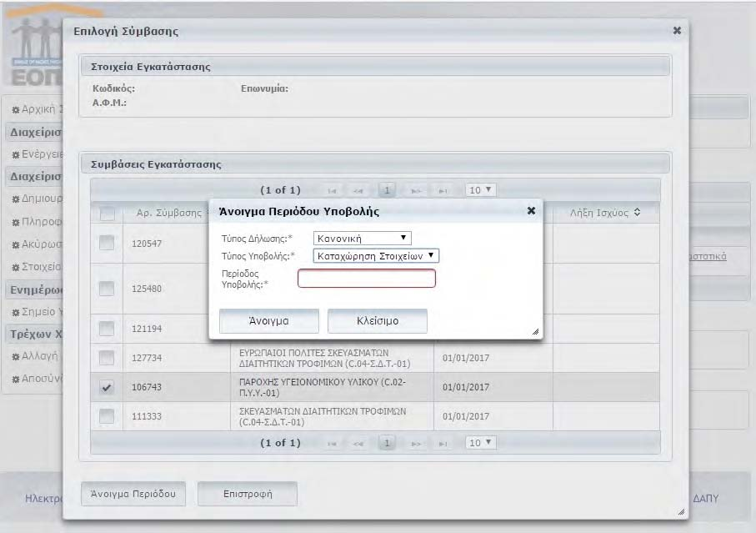Close the Άνοιγμα Περιόδου Υποβολής dialog
Image resolution: width=756 pixels, height=533 pixels.
point(531,211)
